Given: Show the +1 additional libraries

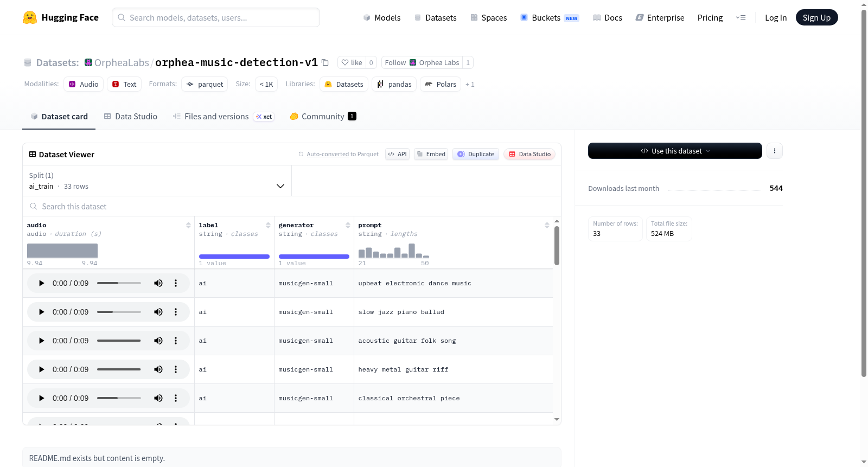Looking at the screenshot, I should [470, 84].
